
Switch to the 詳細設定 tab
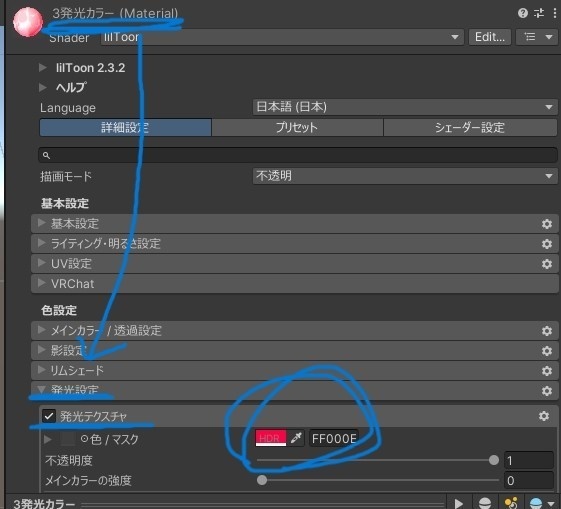pyautogui.click(x=125, y=127)
